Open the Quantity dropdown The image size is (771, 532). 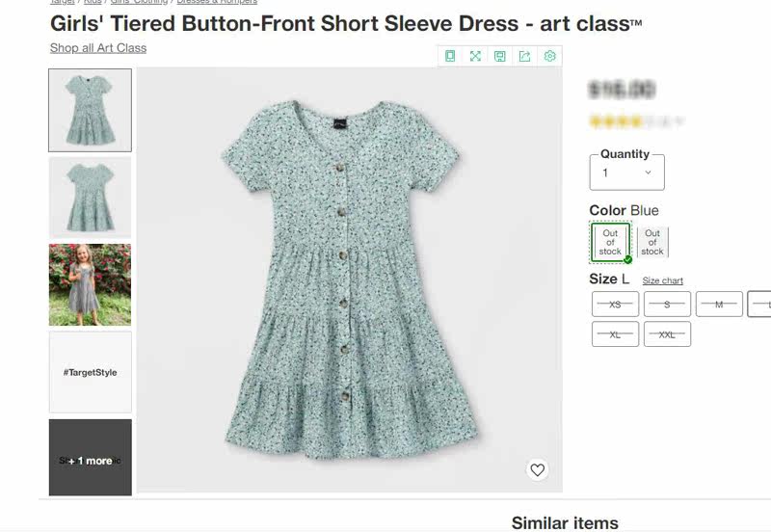point(626,173)
